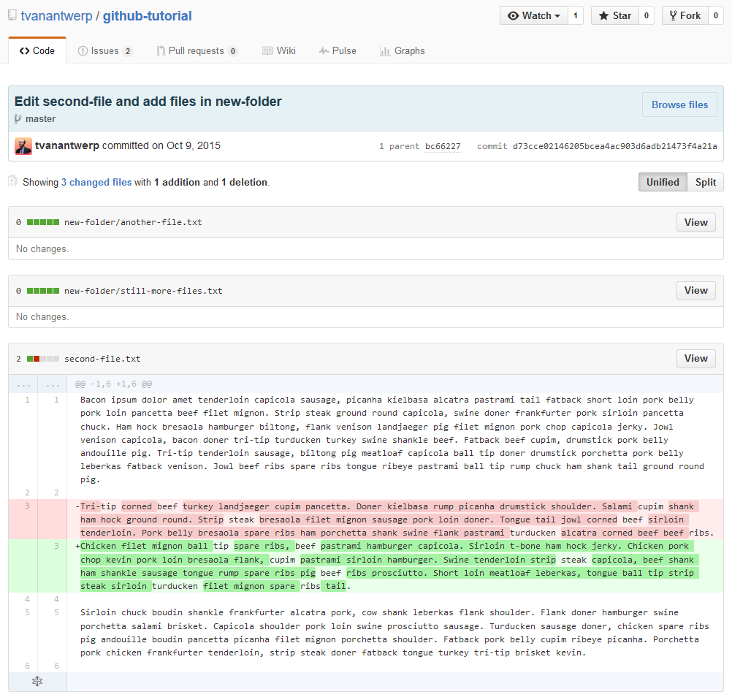732x700 pixels.
Task: Click the fork icon on Fork button
Action: point(673,16)
